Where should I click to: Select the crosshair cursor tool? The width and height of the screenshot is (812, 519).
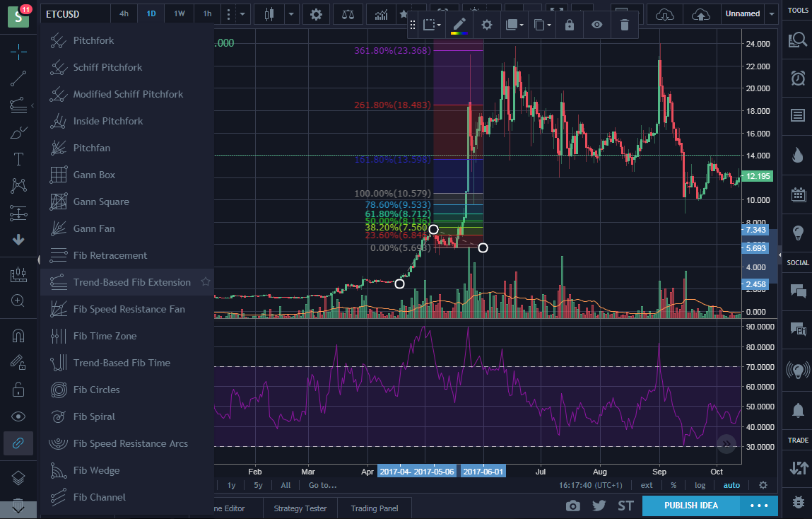click(18, 52)
